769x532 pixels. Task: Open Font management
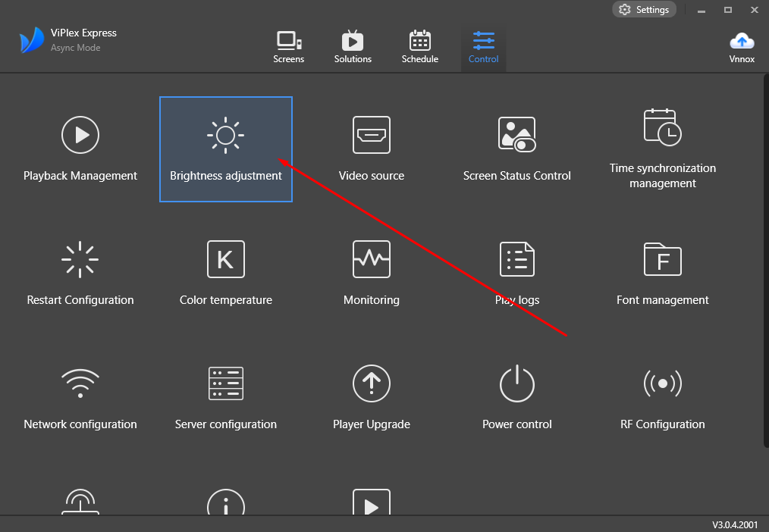click(663, 274)
